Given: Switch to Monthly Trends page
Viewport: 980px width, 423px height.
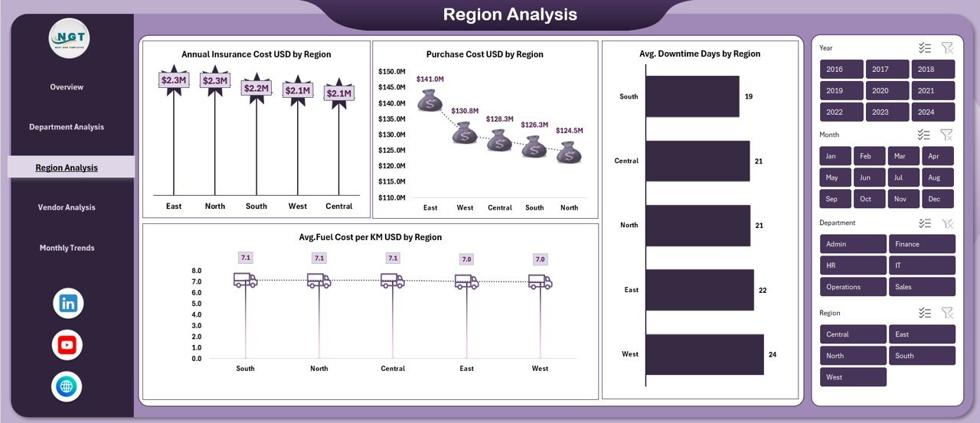Looking at the screenshot, I should tap(67, 248).
